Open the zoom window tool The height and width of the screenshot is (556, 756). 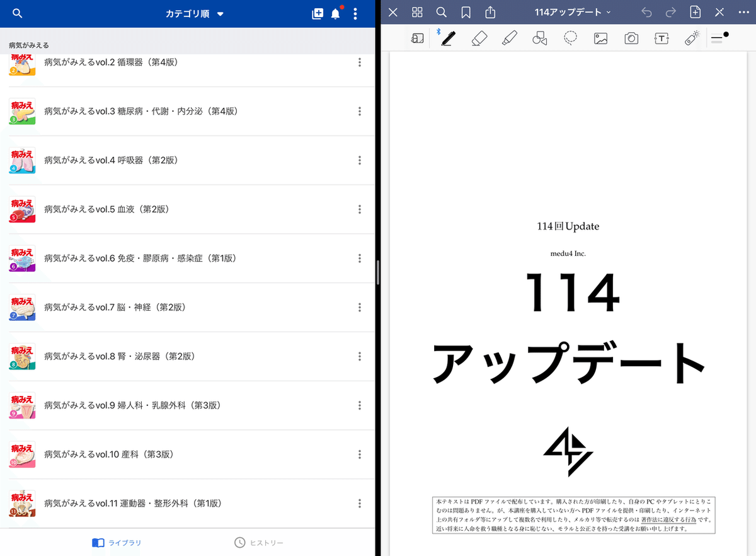point(417,38)
